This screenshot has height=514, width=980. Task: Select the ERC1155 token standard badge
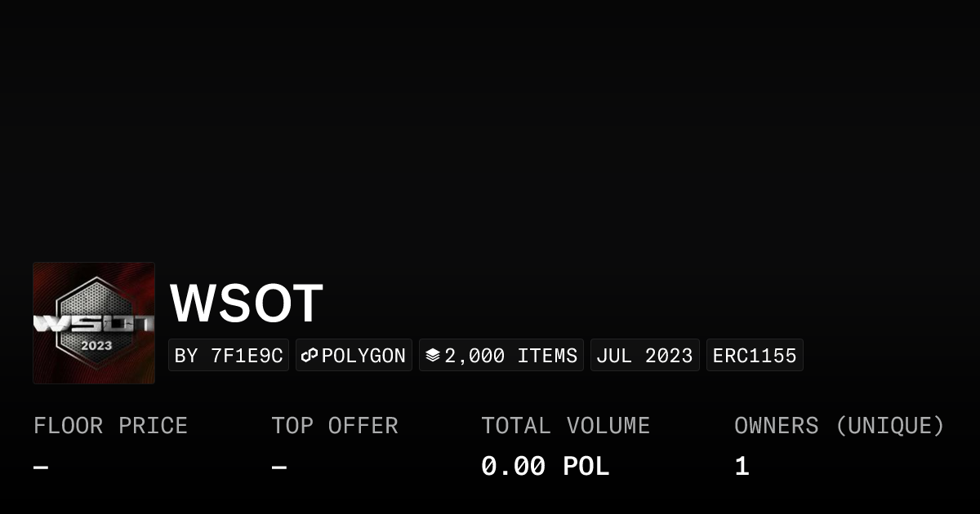[755, 356]
